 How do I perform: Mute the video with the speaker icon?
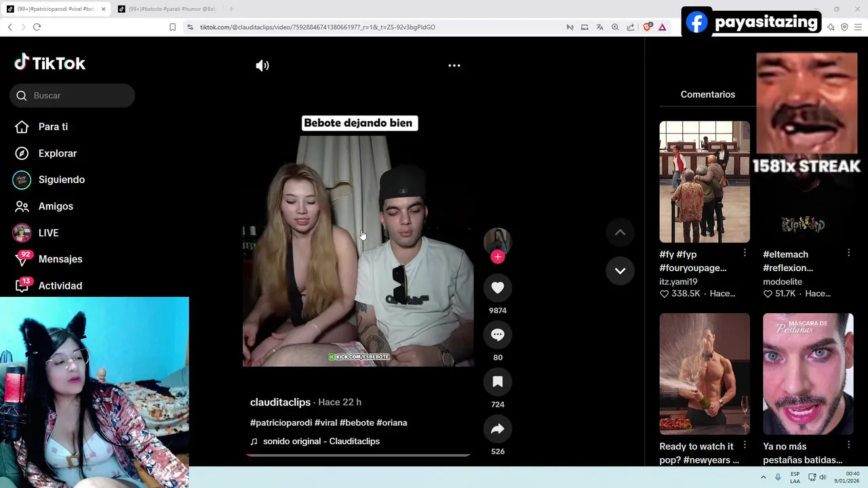coord(262,66)
